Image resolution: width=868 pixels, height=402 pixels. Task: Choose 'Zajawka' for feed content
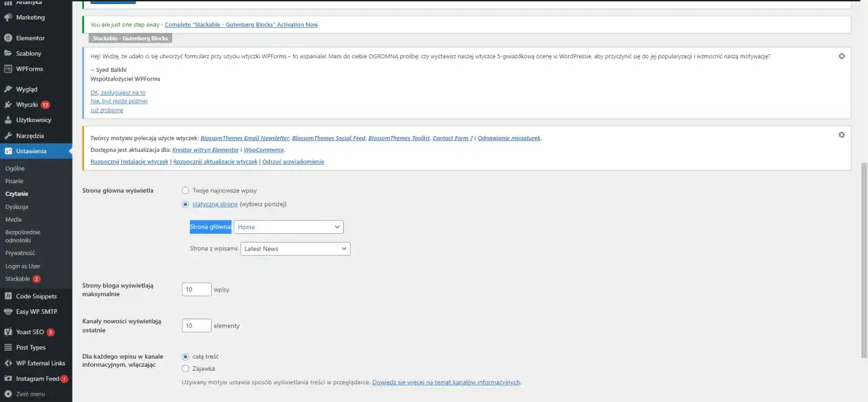pos(185,369)
